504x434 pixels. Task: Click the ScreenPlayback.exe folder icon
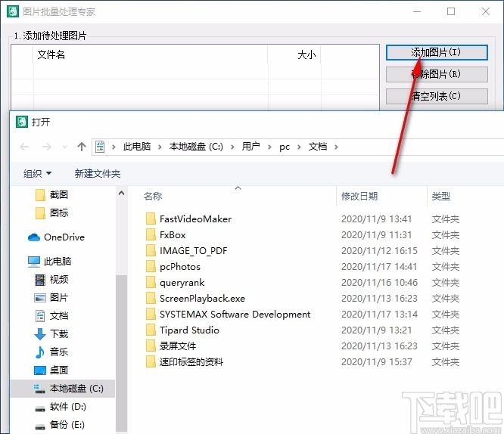(x=151, y=298)
